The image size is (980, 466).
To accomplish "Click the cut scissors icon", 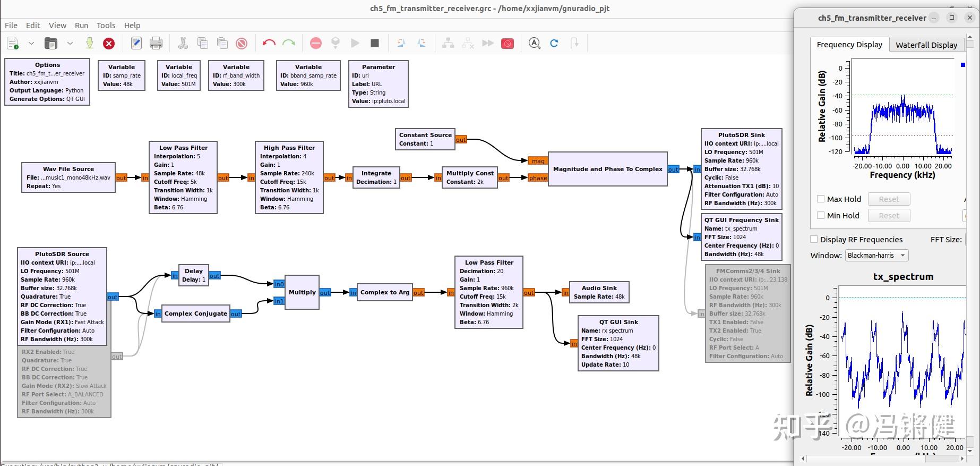I will 183,44.
